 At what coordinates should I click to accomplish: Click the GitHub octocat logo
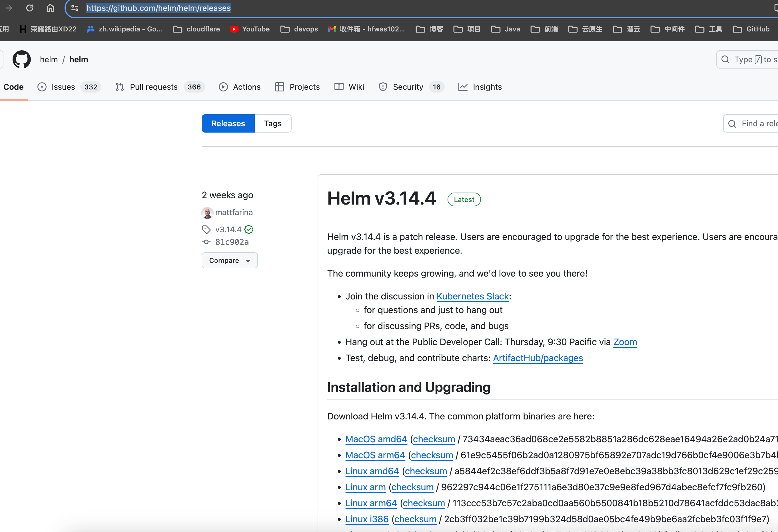(x=22, y=59)
